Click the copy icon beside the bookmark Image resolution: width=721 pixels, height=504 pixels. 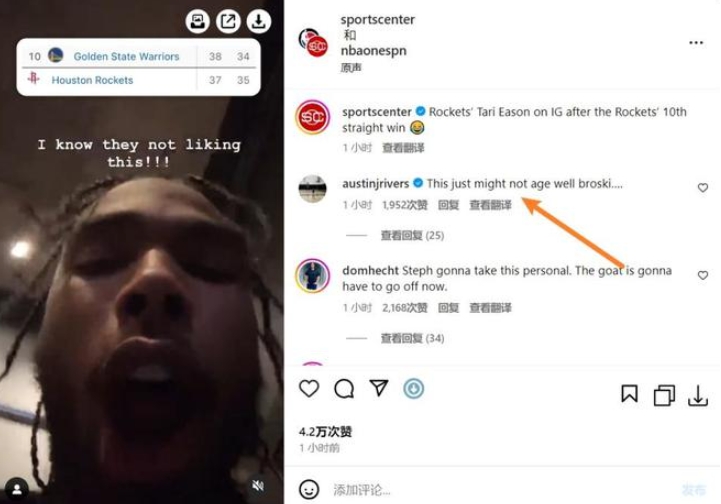point(664,395)
